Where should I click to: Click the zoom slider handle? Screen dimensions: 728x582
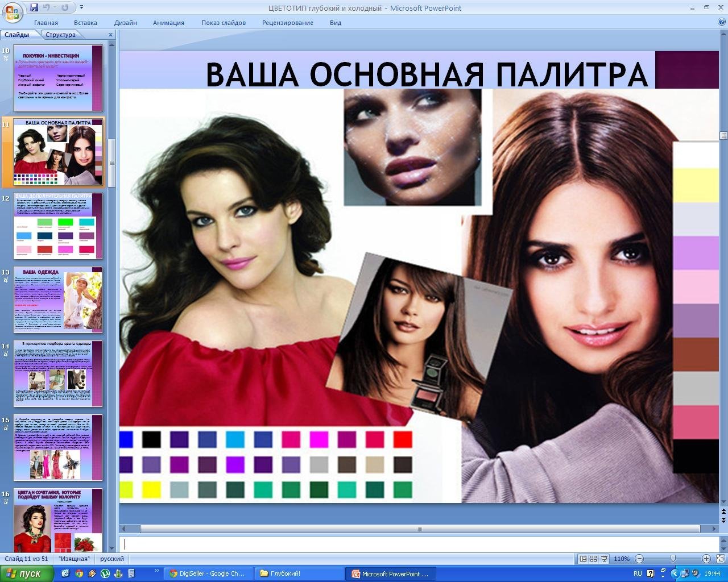[x=673, y=559]
